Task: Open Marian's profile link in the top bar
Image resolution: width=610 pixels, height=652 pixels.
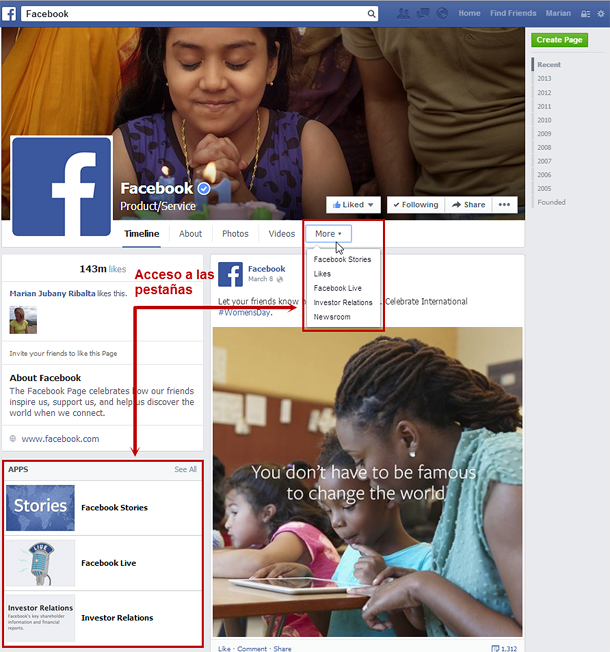Action: coord(558,13)
